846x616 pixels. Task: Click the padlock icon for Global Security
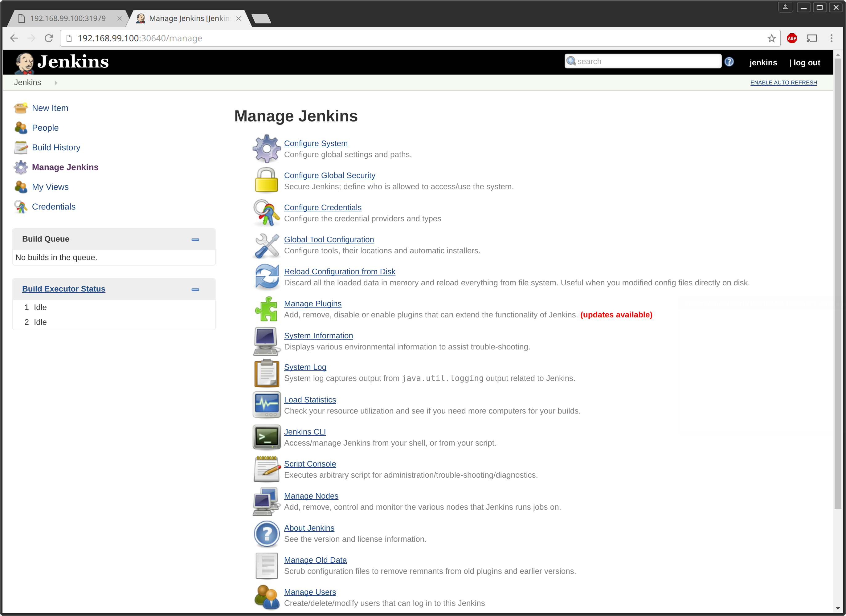266,181
